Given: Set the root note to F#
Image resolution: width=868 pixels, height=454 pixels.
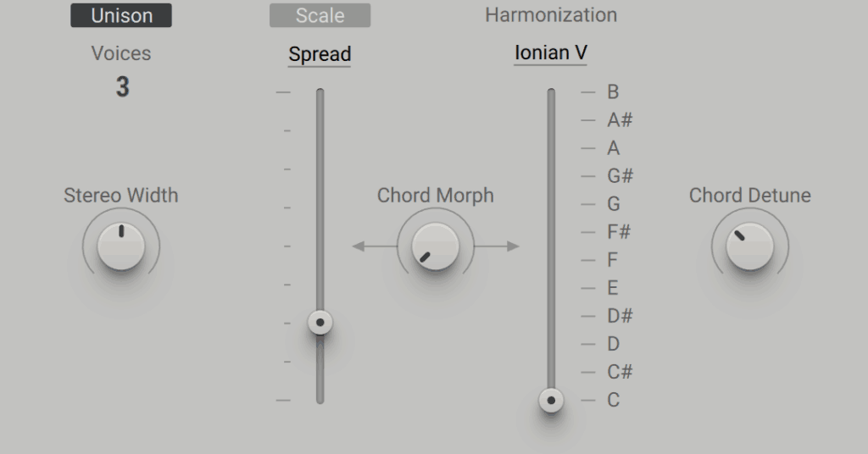Looking at the screenshot, I should pyautogui.click(x=619, y=232).
